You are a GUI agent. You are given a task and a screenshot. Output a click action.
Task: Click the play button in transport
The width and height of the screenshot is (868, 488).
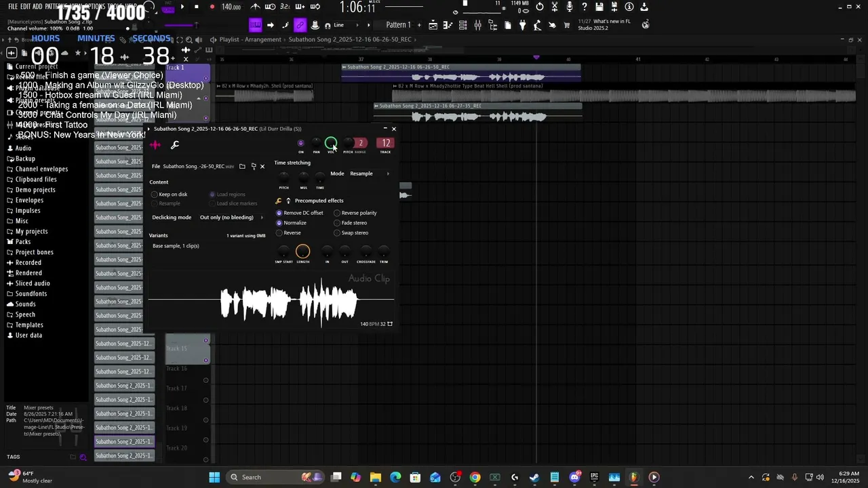[182, 7]
